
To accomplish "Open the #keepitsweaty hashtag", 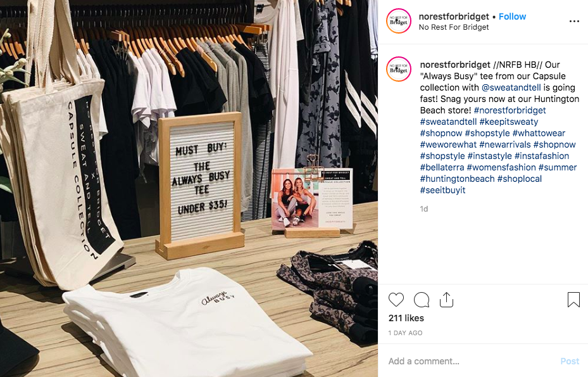I will point(508,122).
